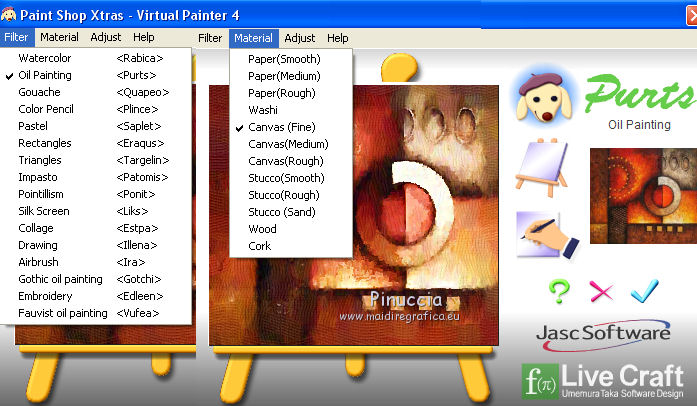Select the Watercolor filter
This screenshot has height=406, width=697.
pyautogui.click(x=96, y=58)
